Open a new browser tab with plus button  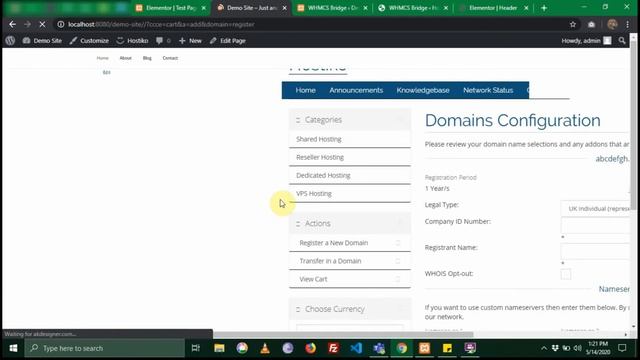(x=544, y=8)
